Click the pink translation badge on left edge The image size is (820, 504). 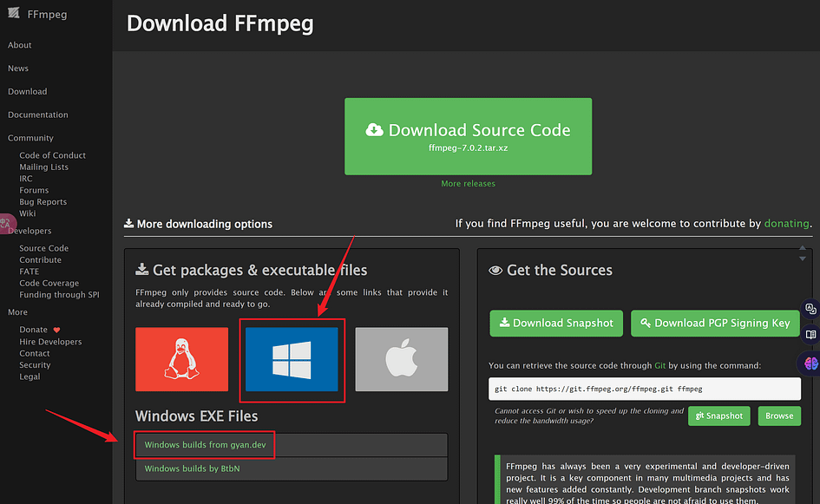[x=6, y=224]
